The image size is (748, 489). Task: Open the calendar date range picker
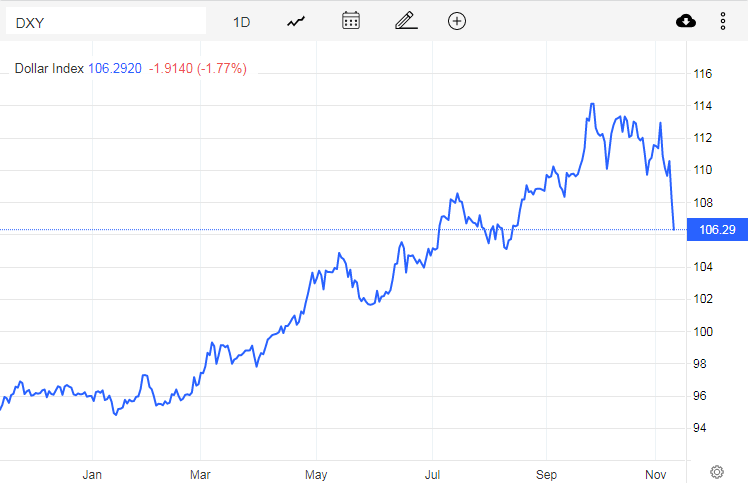[x=351, y=21]
